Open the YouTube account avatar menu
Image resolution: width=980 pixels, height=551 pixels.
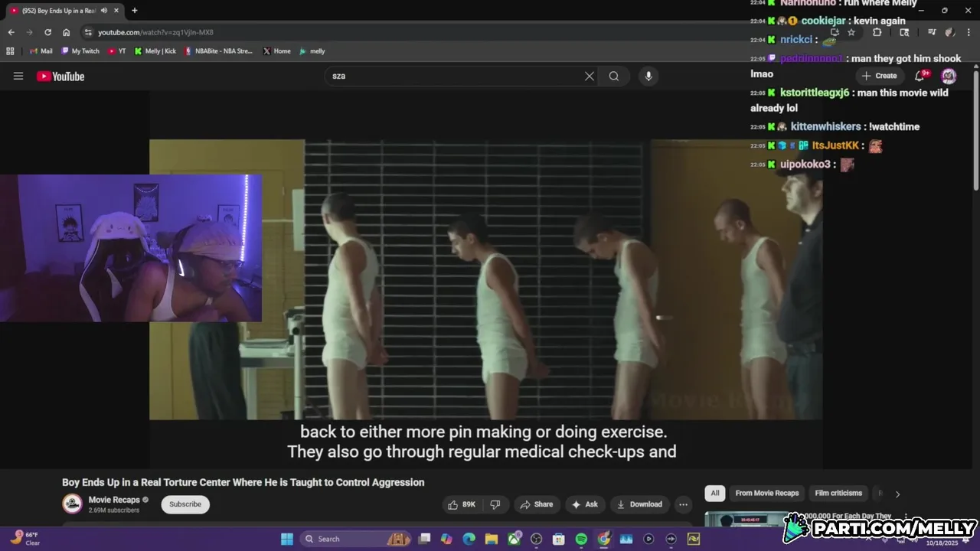(949, 76)
